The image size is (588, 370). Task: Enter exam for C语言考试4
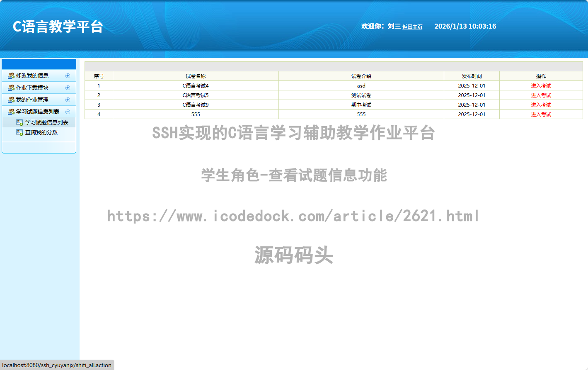point(541,86)
